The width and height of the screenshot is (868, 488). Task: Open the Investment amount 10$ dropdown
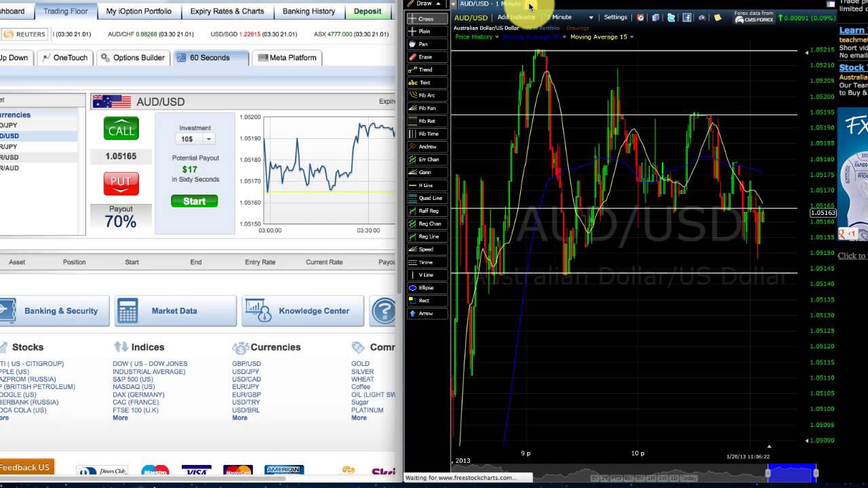click(x=195, y=139)
